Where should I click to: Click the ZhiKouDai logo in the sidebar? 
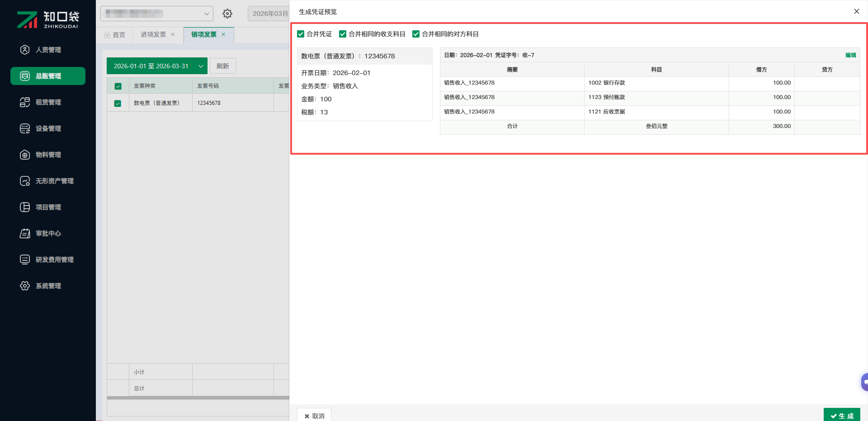pos(48,20)
